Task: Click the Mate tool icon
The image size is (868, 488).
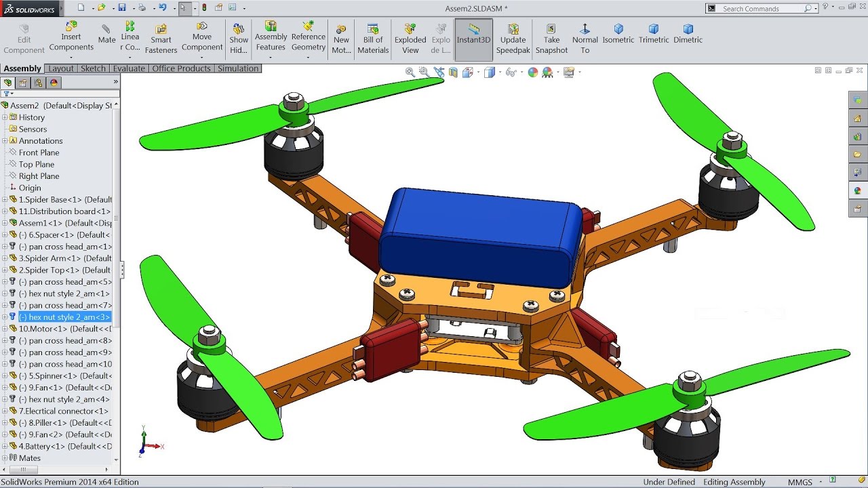Action: point(106,34)
